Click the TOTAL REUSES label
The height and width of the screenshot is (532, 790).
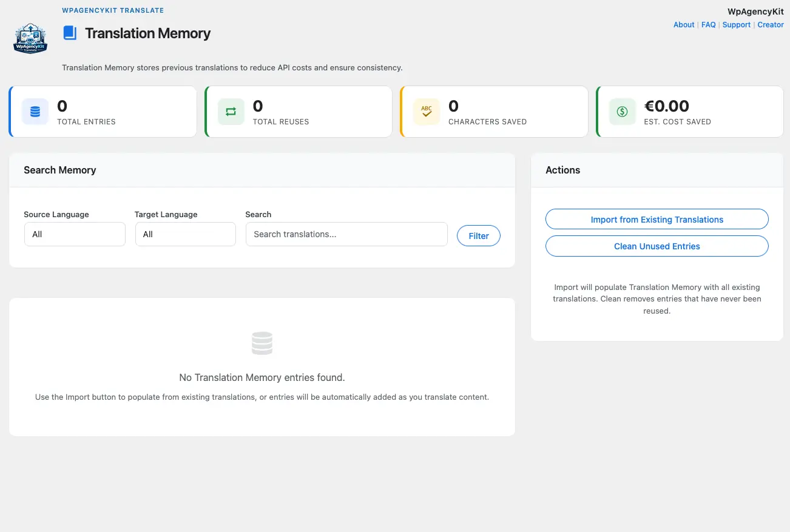click(281, 122)
